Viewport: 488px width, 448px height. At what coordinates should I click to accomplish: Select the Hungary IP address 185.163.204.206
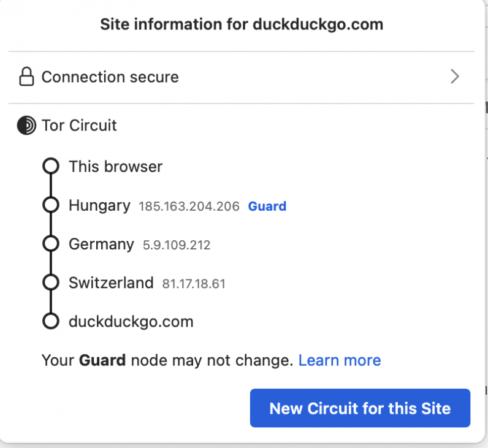coord(189,207)
